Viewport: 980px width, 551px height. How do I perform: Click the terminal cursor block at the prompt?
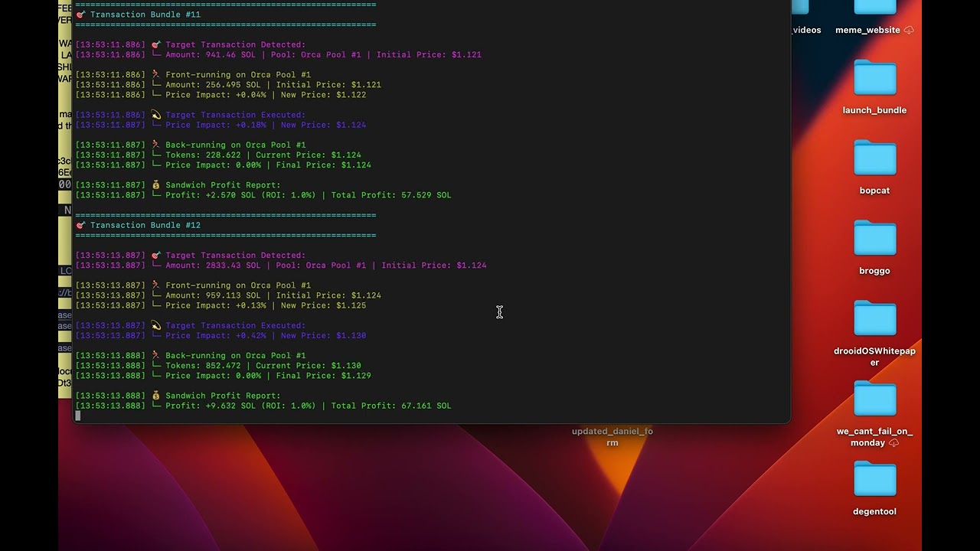77,416
